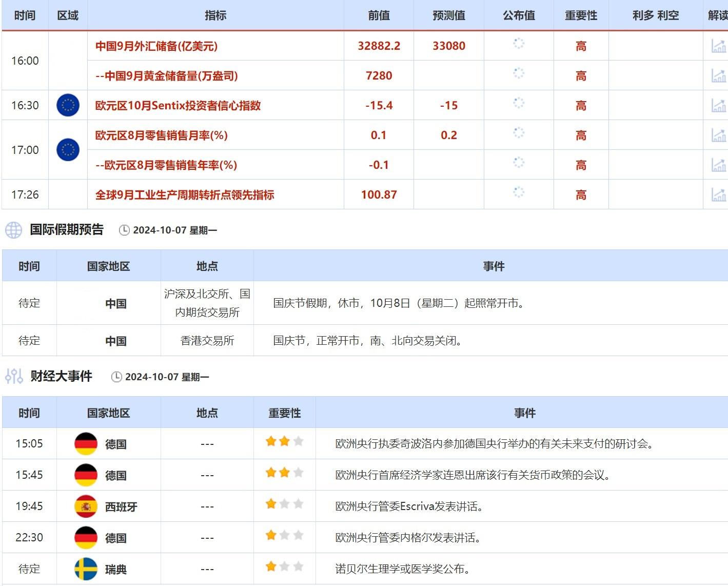Screen dimensions: 728x586
Task: Click the Spain flag on the Escriva speech row
Action: pos(86,505)
